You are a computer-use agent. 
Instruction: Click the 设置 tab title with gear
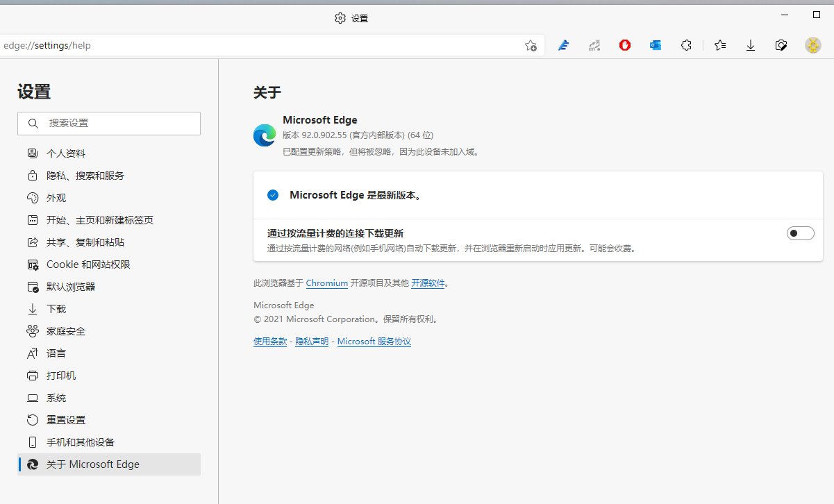coord(351,18)
